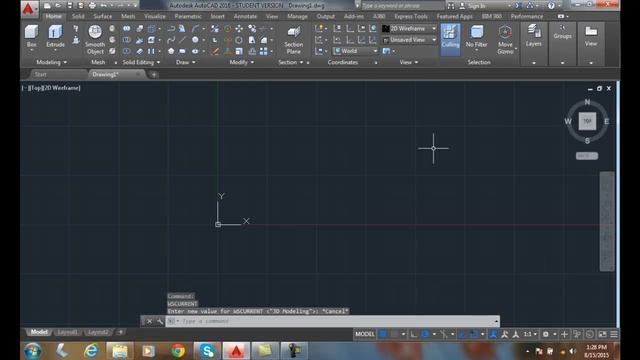Click the customize wrench icon on command line
Screen dimensions: 640x360
160,321
